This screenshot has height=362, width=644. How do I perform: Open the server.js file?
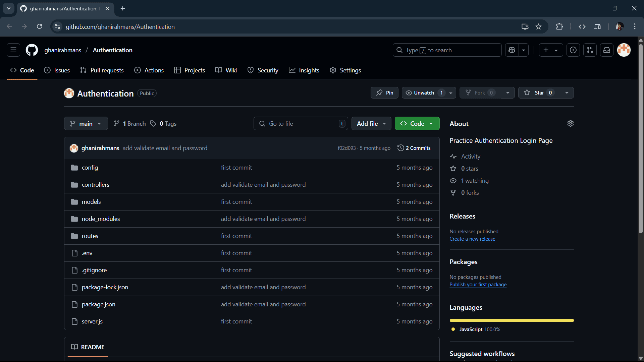pyautogui.click(x=92, y=321)
